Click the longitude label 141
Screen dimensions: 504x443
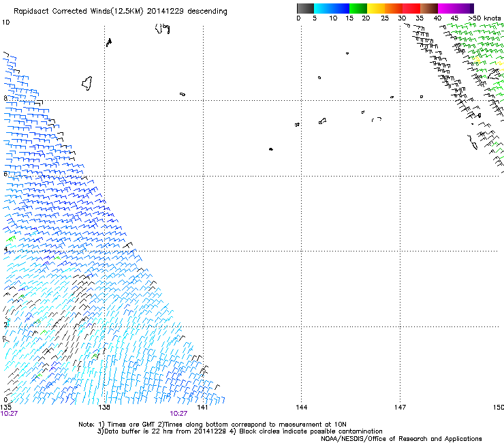click(202, 408)
